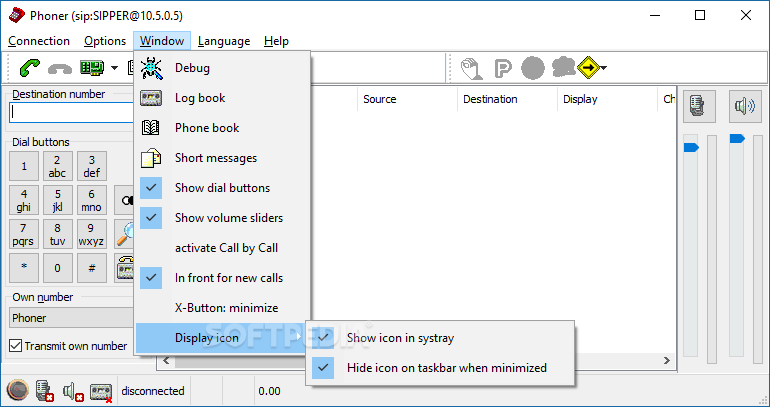The height and width of the screenshot is (407, 770).
Task: Click the microphone volume slider handle
Action: tap(691, 147)
